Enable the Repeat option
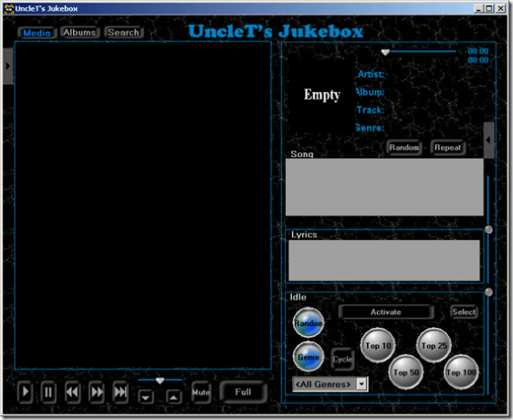 (x=447, y=148)
